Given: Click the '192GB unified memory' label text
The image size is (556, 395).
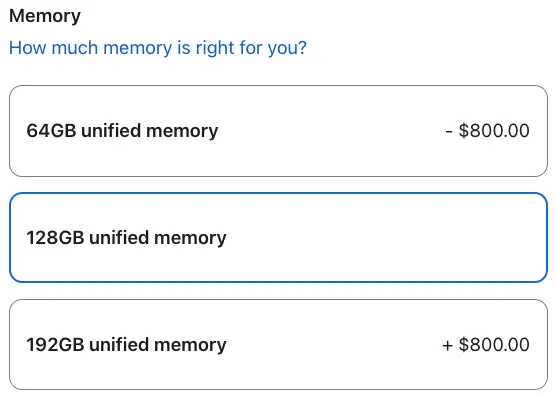Looking at the screenshot, I should pyautogui.click(x=126, y=345).
